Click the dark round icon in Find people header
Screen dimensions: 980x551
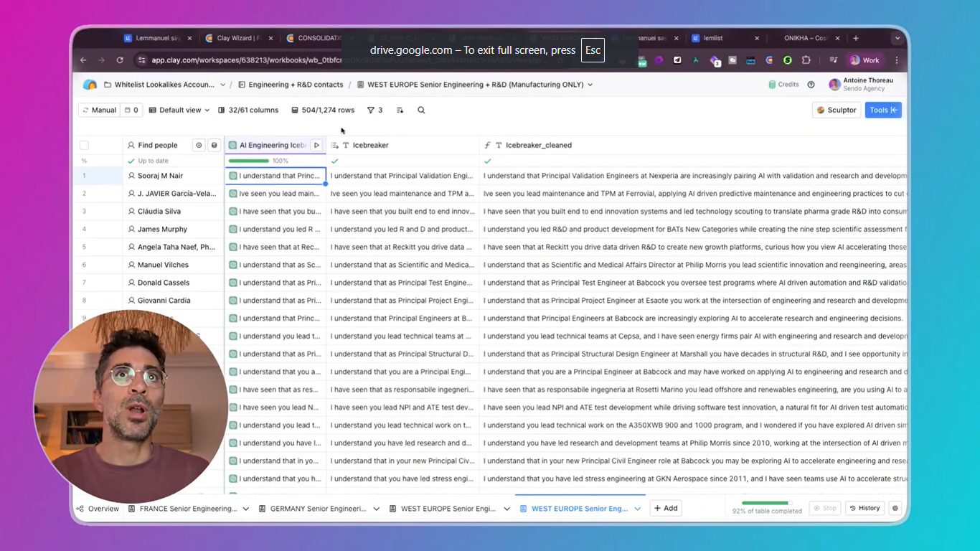[x=214, y=145]
